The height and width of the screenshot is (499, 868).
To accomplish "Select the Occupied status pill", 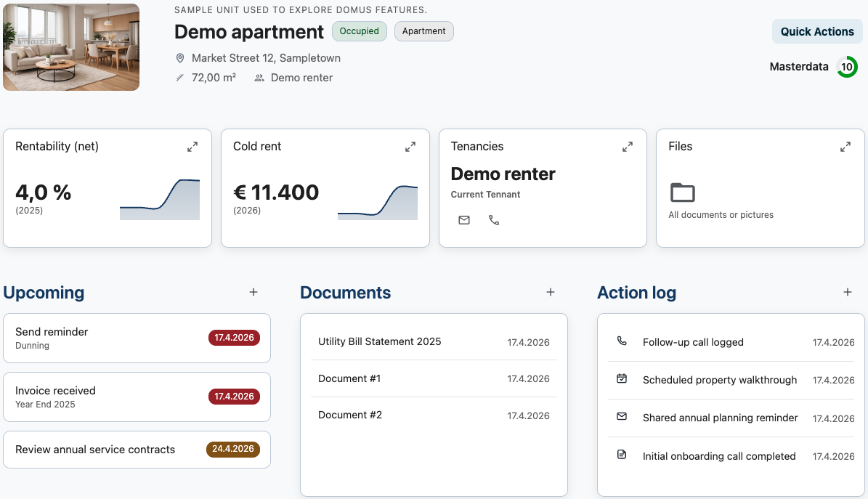I will point(359,31).
